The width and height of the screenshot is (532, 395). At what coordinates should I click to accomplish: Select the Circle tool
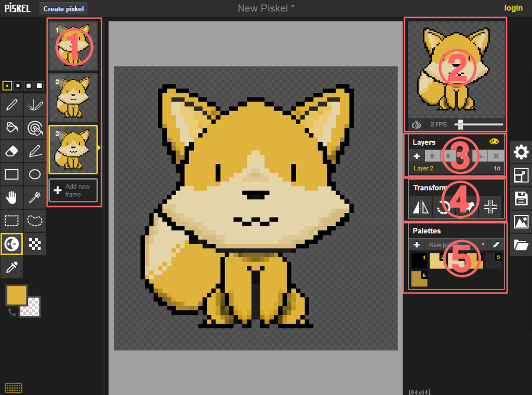[35, 174]
